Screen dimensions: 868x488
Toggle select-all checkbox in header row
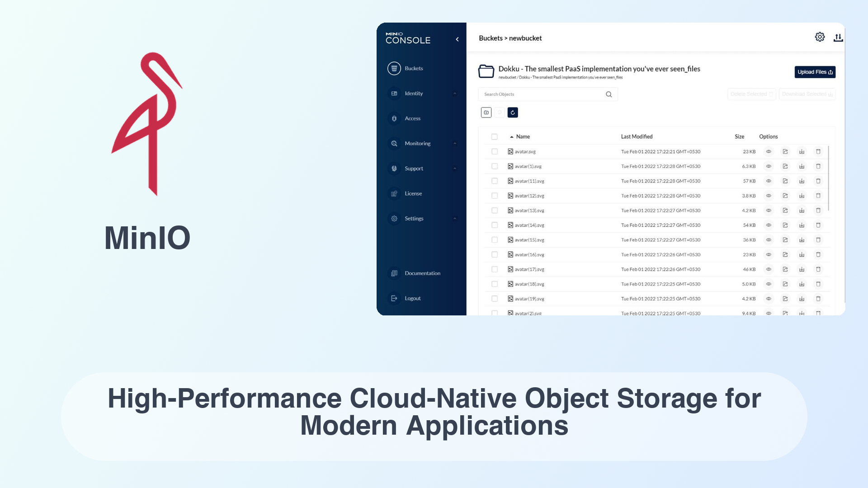point(494,136)
